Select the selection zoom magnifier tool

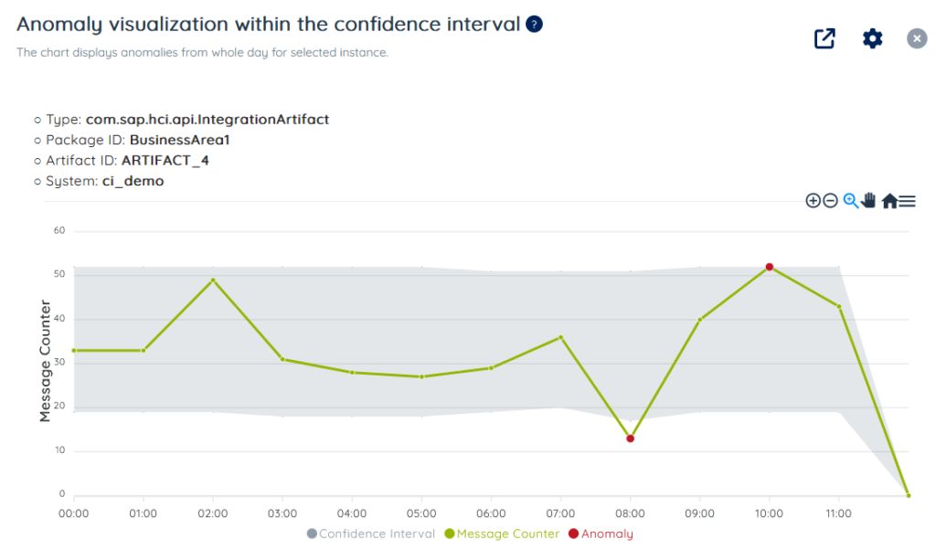(850, 201)
